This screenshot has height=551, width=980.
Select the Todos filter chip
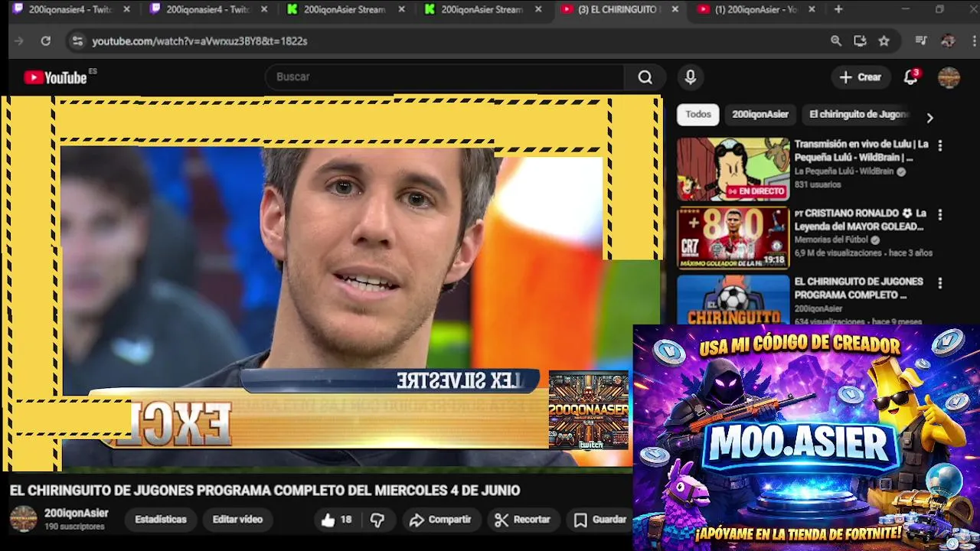tap(697, 115)
